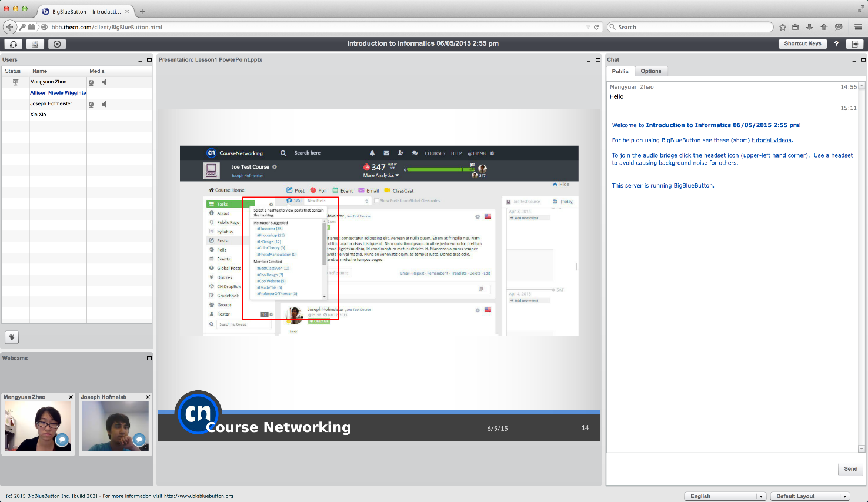The width and height of the screenshot is (868, 502).
Task: Join audio with the headset icon
Action: pyautogui.click(x=13, y=44)
